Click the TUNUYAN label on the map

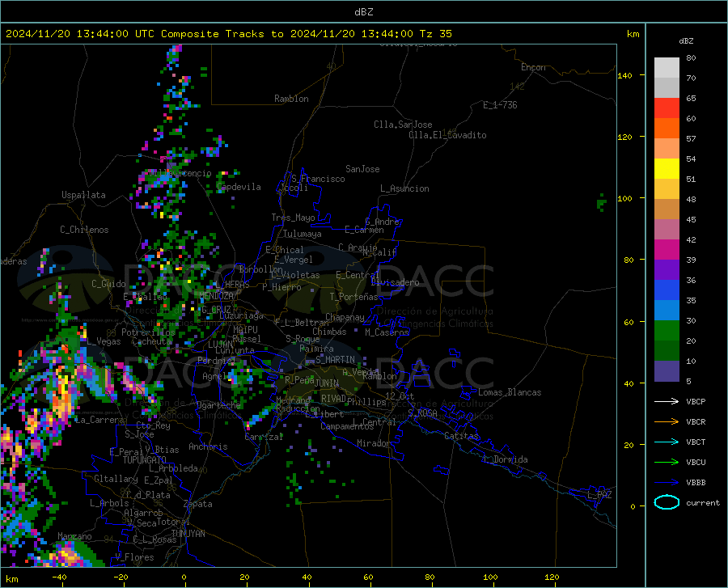(188, 534)
